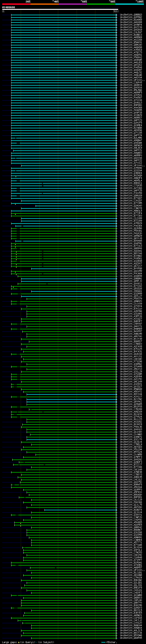
Task: Select the UniRef100_A4GYU4 label
Action: [x=131, y=77]
